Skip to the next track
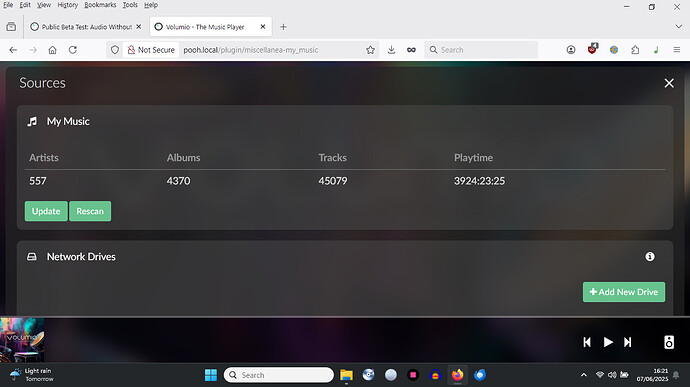Image resolution: width=690 pixels, height=387 pixels. click(628, 342)
